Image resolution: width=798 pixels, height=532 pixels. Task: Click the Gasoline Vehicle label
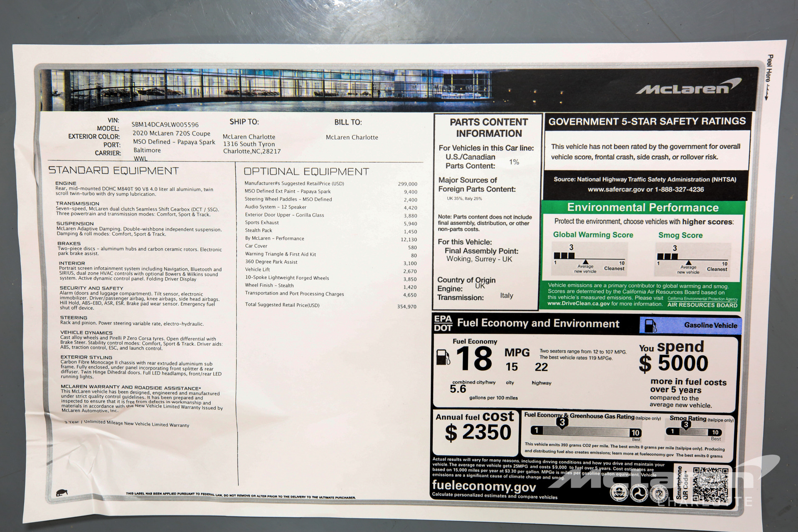click(x=711, y=325)
